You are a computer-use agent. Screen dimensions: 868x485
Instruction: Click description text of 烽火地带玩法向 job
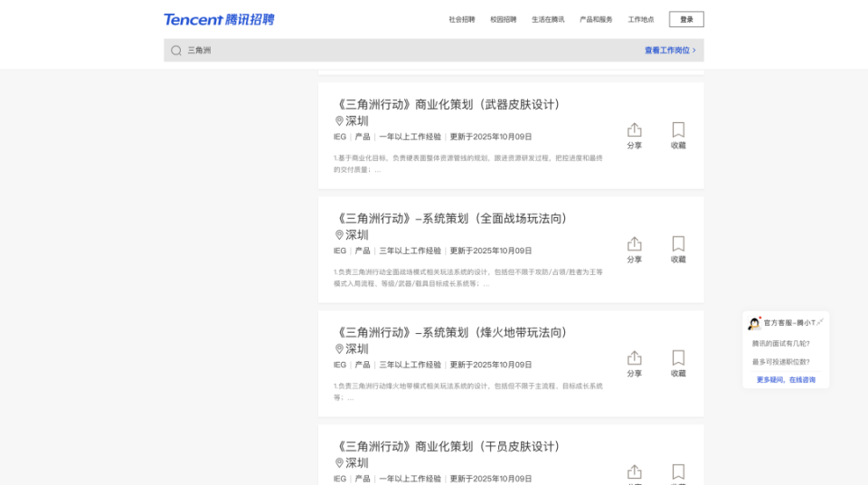pyautogui.click(x=468, y=392)
